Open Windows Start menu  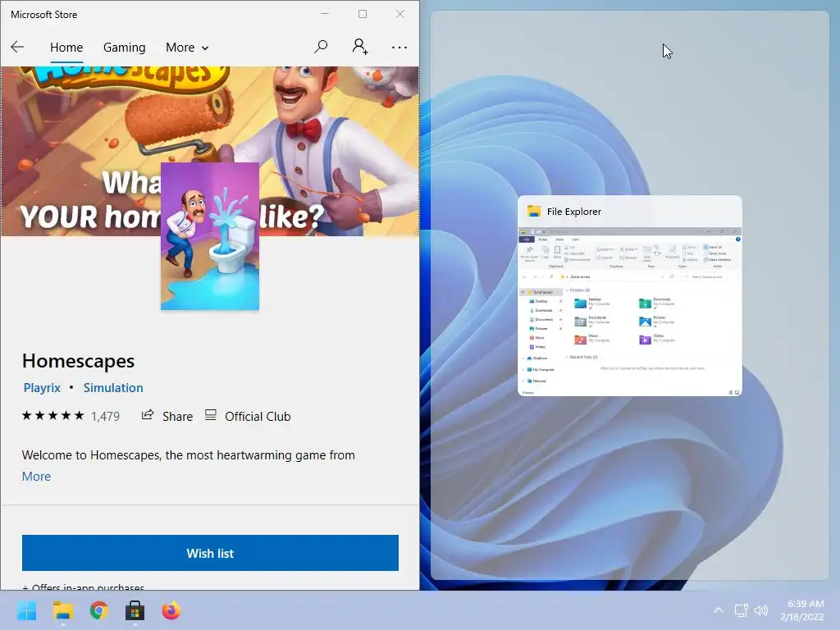[x=26, y=610]
